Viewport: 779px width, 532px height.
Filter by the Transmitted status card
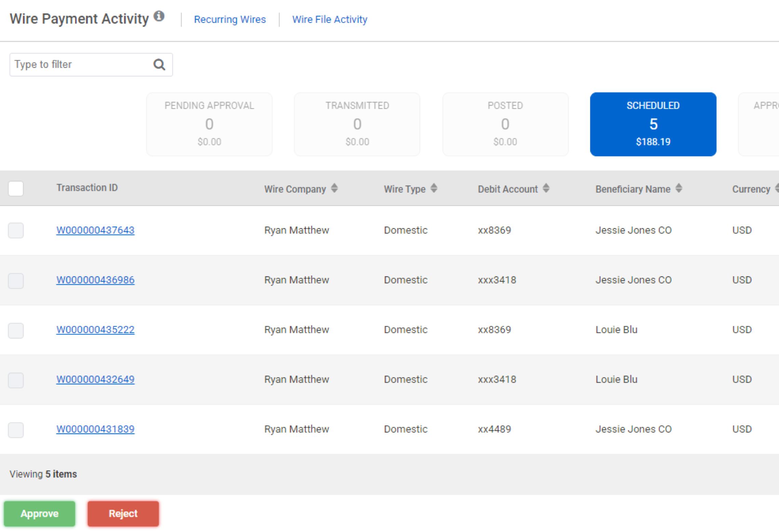[357, 124]
